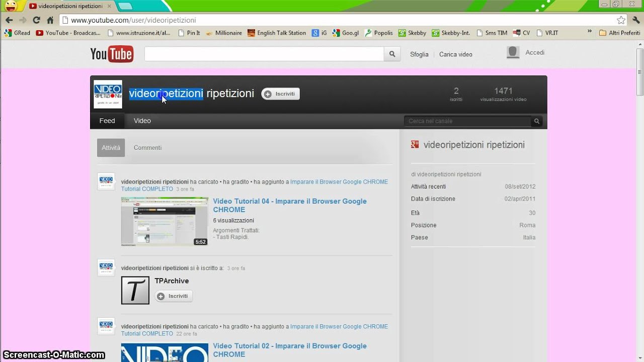Go to the browser Home icon

coord(50,20)
